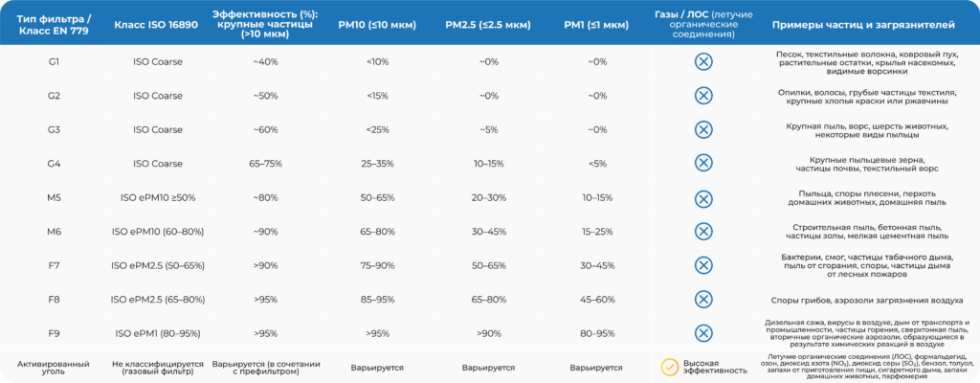Select the 'ISO ePM10 ≥50%' cell
The height and width of the screenshot is (383, 980).
pos(158,197)
